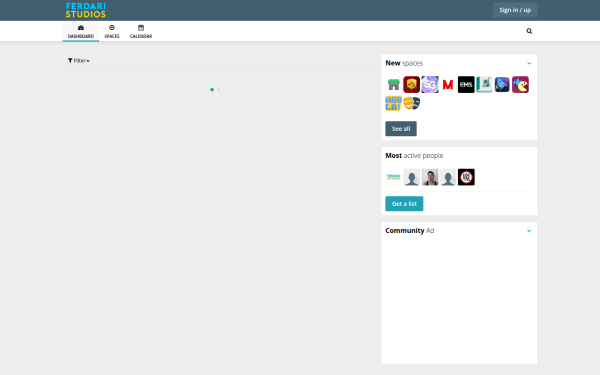Viewport: 600px width, 375px height.
Task: Collapse the New spaces panel chevron
Action: click(x=529, y=63)
